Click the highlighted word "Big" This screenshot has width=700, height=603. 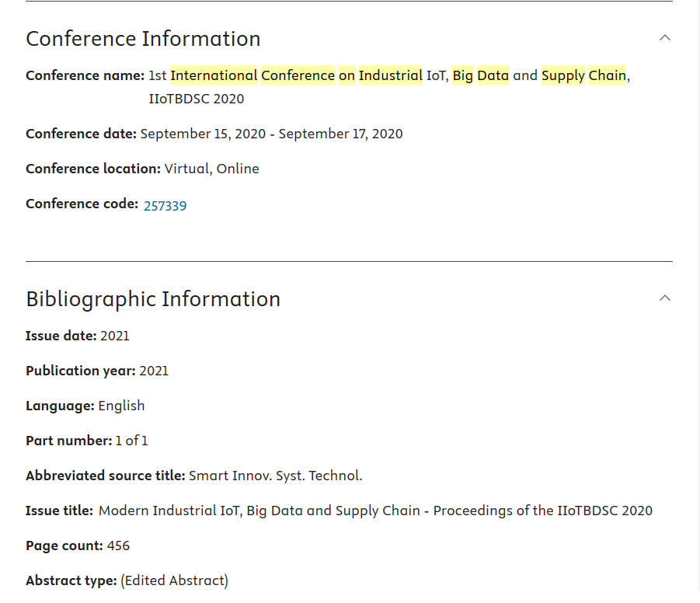(x=462, y=75)
